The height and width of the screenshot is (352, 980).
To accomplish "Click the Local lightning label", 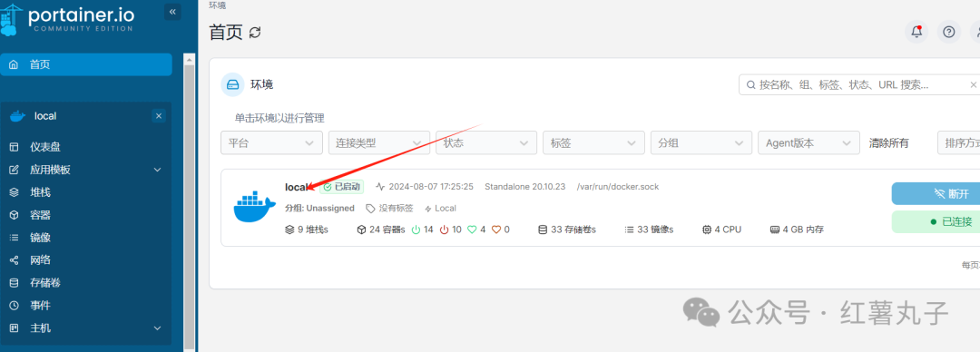I will pos(440,208).
